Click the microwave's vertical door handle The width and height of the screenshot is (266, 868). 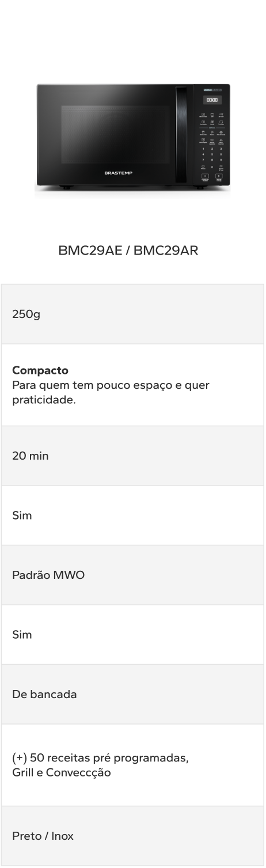pos(181,136)
